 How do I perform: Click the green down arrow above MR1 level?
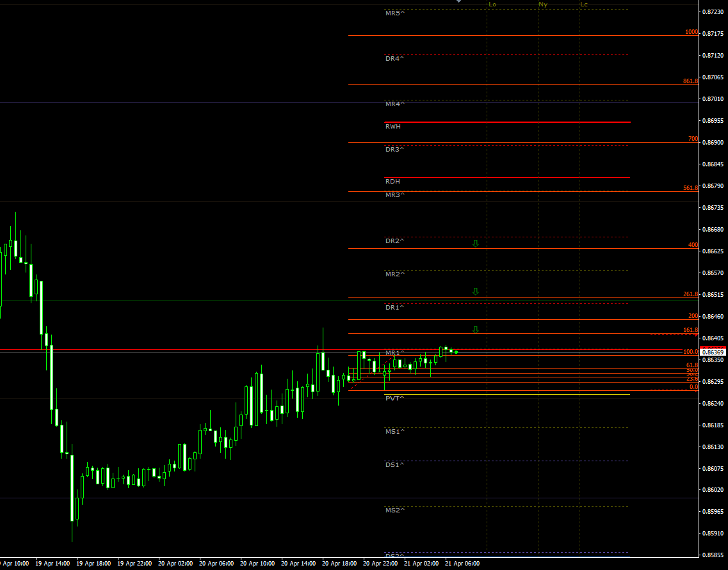tap(475, 329)
